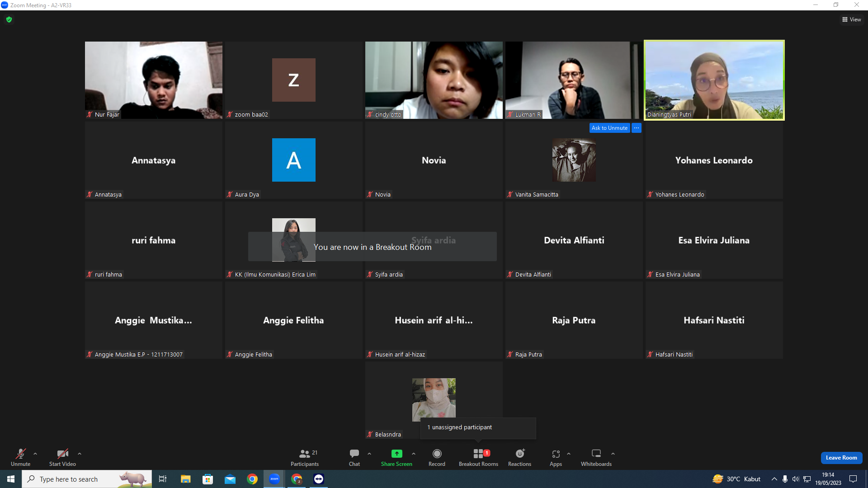
Task: Open video options arrow beside Start Video
Action: tap(80, 454)
